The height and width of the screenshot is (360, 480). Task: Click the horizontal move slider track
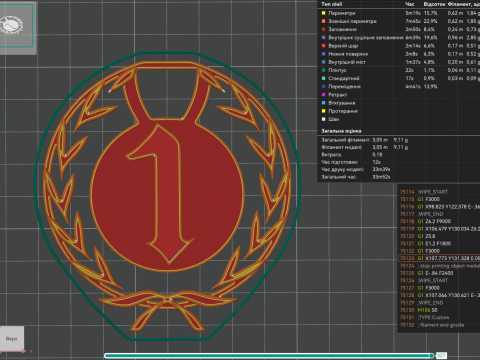(268, 356)
